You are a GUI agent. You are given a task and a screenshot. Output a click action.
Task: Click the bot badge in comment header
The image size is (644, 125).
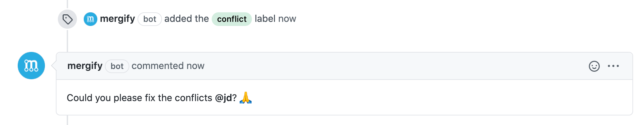(117, 66)
